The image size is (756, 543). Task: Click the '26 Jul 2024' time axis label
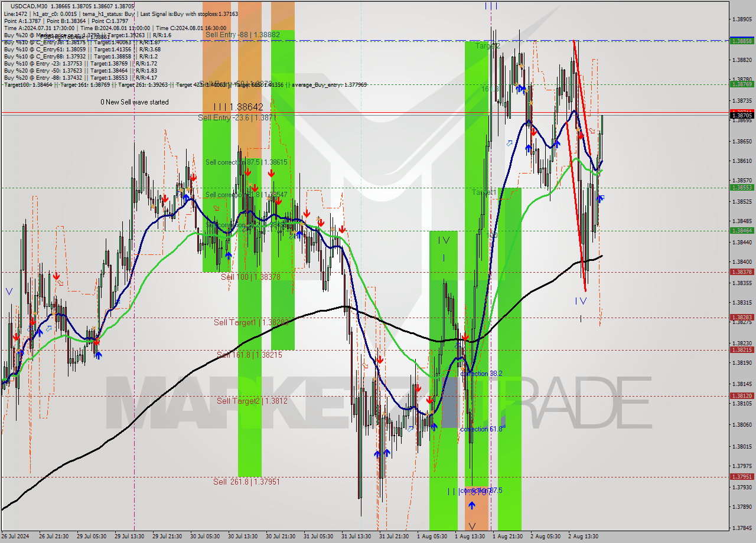[x=15, y=537]
